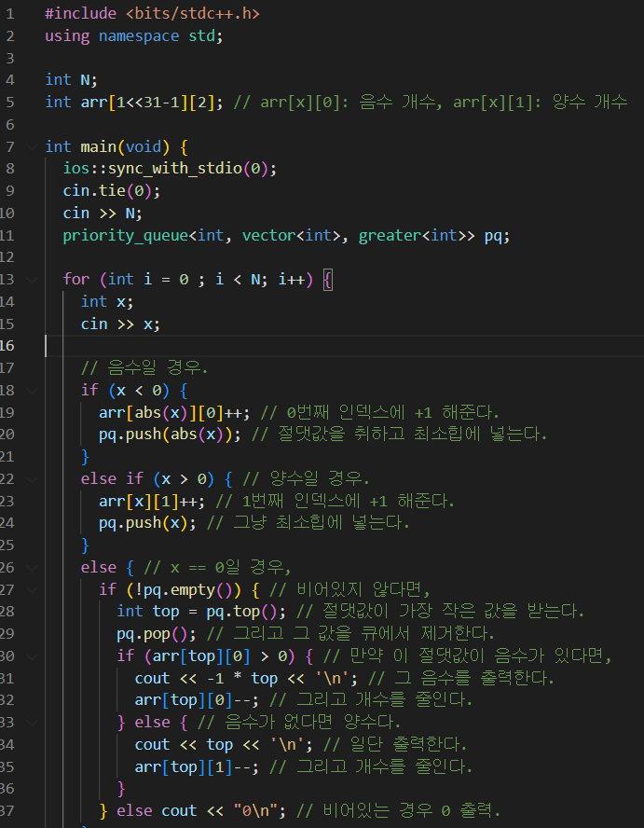This screenshot has height=828, width=644.
Task: Click the void parameter in main
Action: 143,146
